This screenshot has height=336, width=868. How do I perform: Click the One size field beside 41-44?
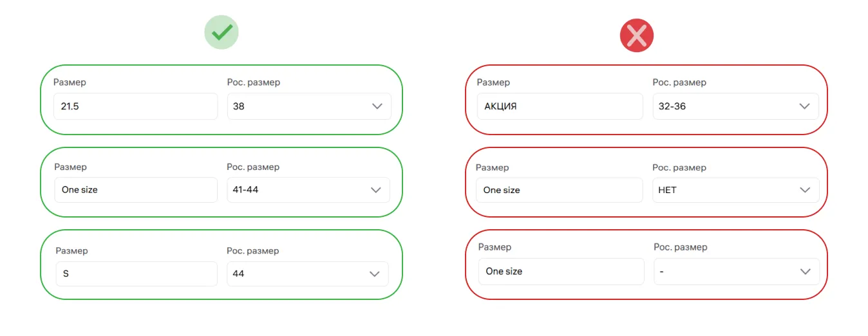(135, 190)
